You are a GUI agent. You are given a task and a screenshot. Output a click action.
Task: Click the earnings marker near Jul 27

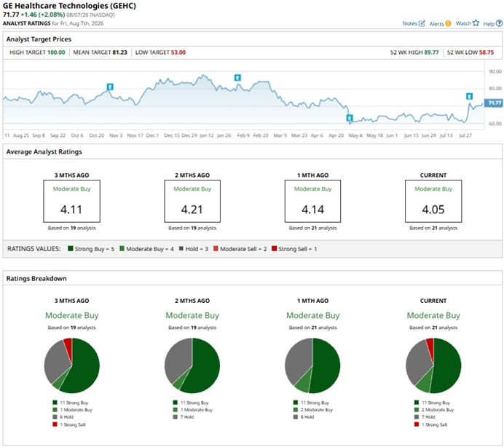[x=469, y=96]
